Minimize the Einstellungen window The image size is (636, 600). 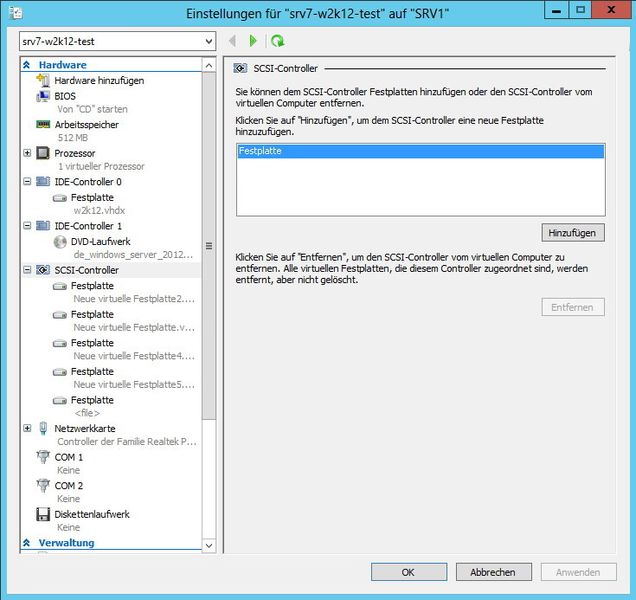[x=556, y=10]
